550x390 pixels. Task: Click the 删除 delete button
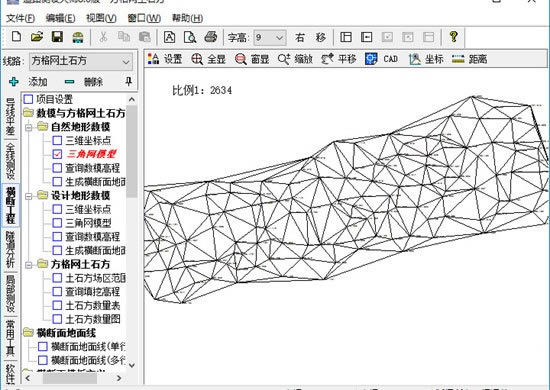point(84,82)
